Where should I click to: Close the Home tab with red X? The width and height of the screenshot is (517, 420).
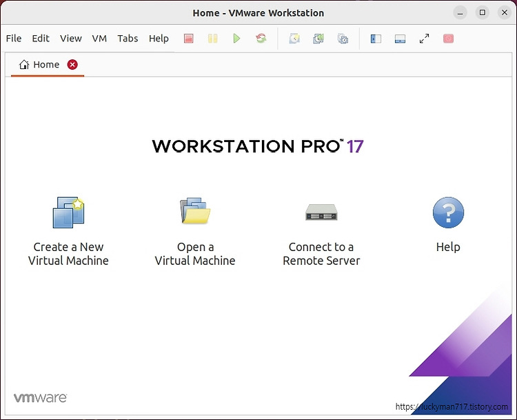[72, 65]
